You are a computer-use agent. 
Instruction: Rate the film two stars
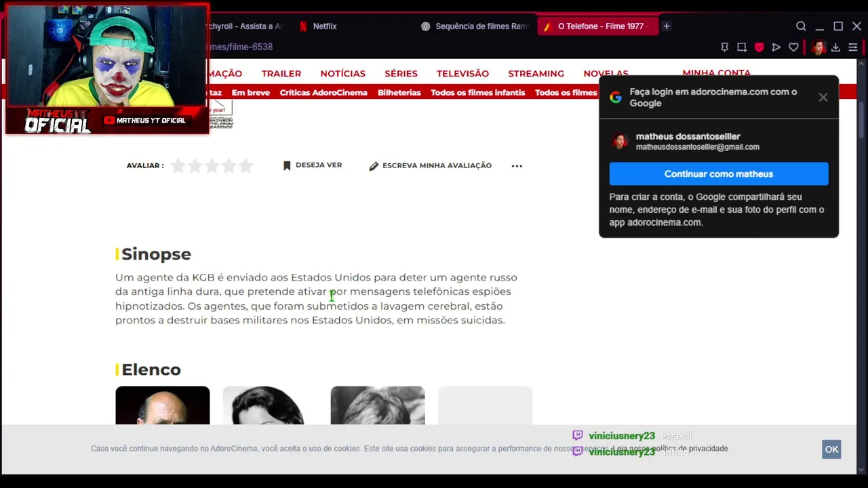point(195,165)
